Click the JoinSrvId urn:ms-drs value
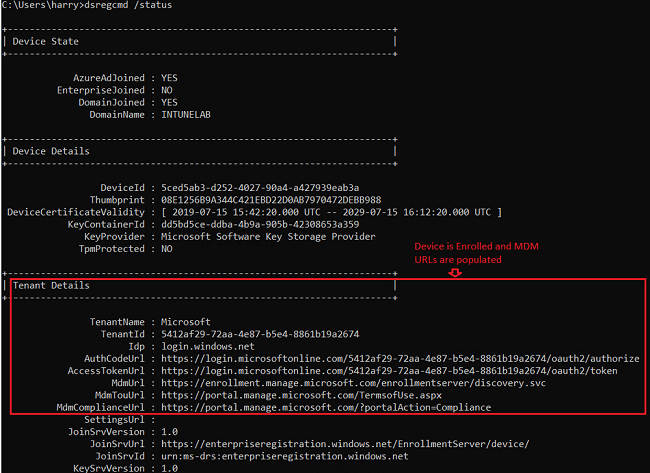This screenshot has height=473, width=650. pyautogui.click(x=284, y=456)
